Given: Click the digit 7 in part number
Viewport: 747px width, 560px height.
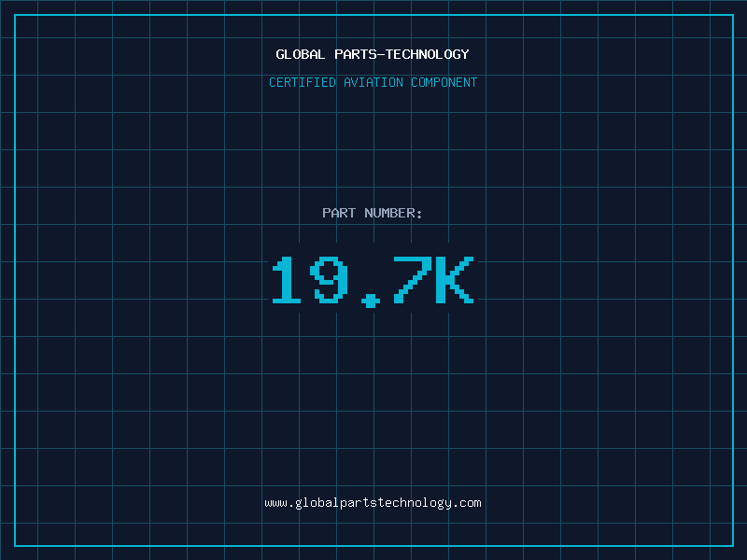Looking at the screenshot, I should [413, 280].
